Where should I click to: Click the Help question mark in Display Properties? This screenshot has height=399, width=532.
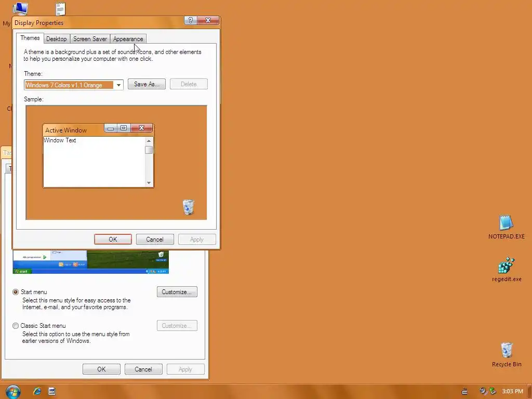191,20
